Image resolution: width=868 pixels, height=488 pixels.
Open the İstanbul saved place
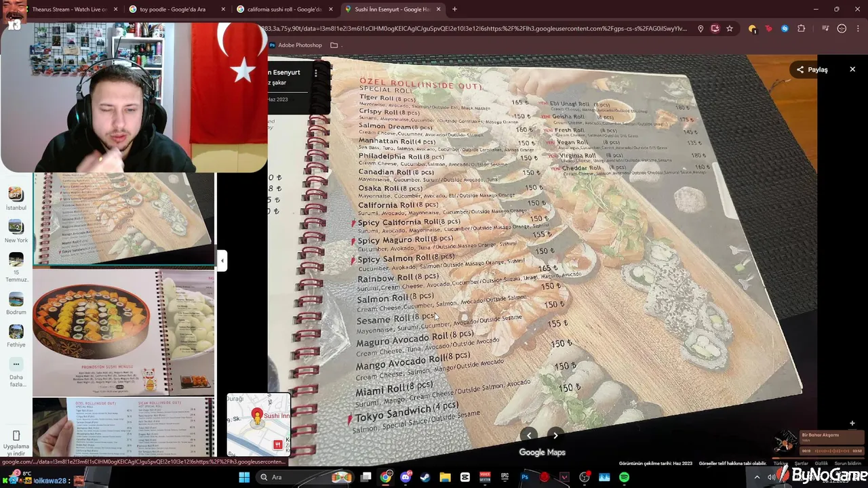click(16, 199)
